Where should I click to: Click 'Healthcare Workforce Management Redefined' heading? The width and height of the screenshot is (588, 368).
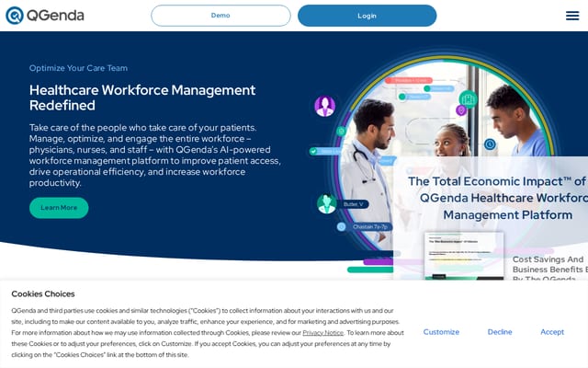point(142,98)
